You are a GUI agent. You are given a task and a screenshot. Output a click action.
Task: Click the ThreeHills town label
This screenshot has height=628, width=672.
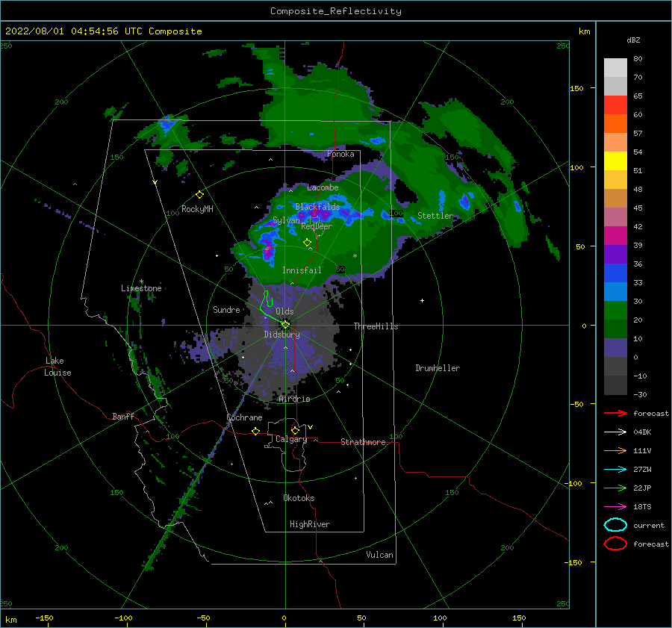coord(376,326)
